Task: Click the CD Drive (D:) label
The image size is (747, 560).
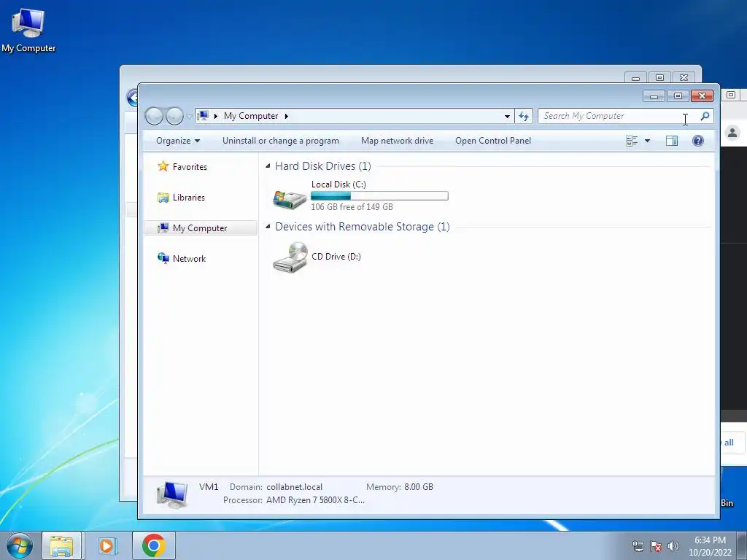Action: click(336, 256)
